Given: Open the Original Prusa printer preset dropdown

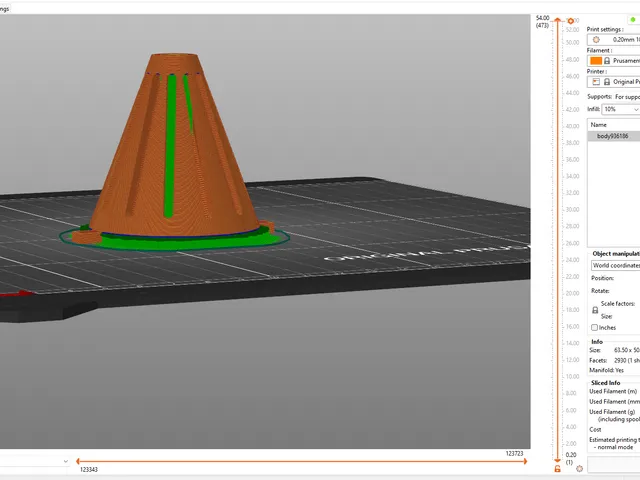Looking at the screenshot, I should point(614,82).
